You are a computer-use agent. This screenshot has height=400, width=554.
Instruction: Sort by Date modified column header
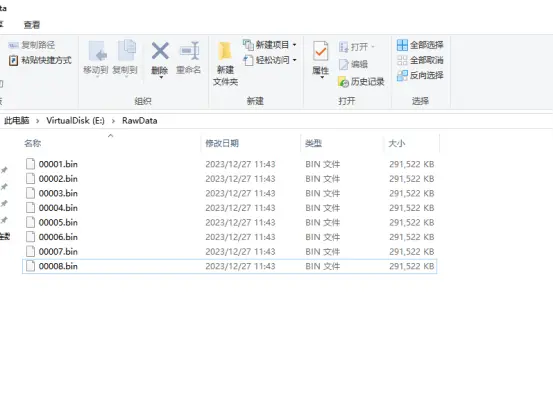click(222, 143)
